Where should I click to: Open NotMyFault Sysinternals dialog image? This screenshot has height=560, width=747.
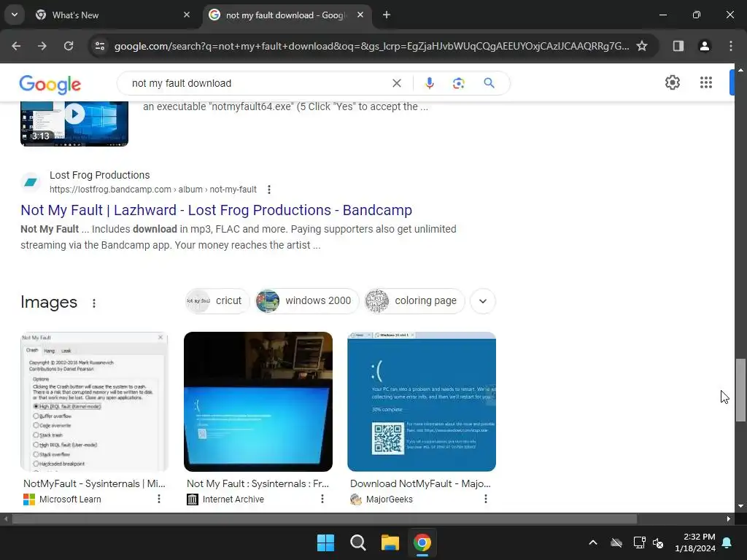click(x=94, y=402)
